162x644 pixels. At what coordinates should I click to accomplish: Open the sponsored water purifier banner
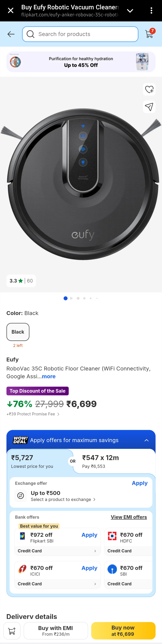click(81, 62)
